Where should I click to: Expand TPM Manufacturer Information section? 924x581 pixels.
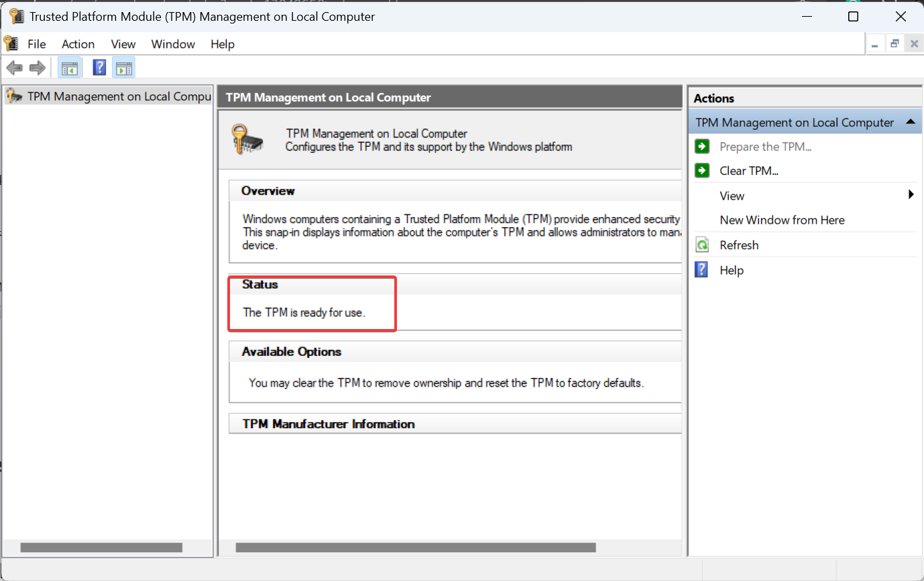coord(455,424)
